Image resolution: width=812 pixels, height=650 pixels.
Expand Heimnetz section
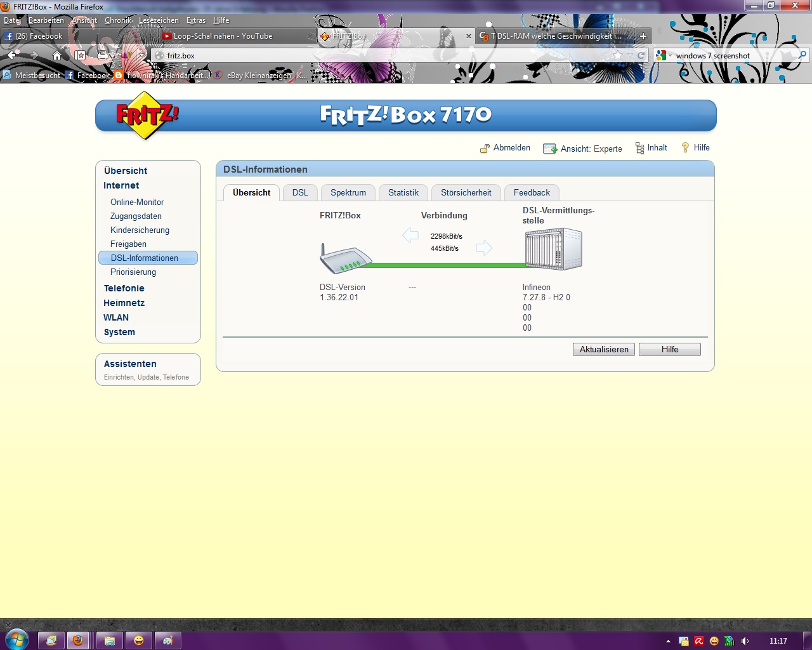coord(124,303)
